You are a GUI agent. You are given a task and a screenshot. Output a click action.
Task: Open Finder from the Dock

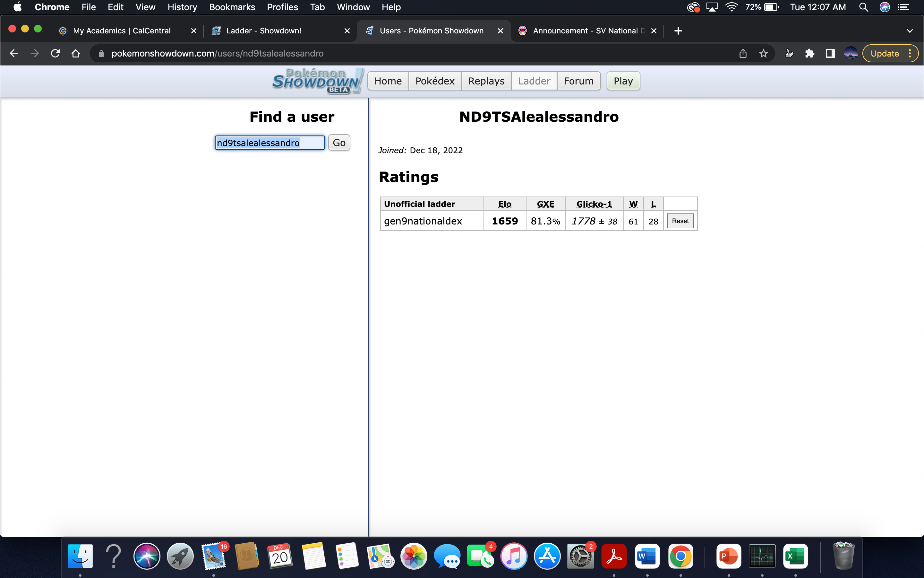80,556
